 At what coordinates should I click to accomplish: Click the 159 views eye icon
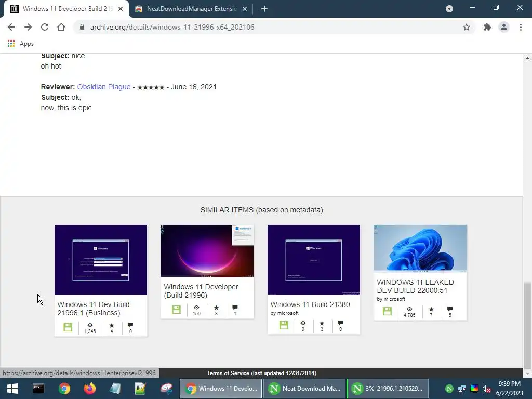(x=196, y=308)
